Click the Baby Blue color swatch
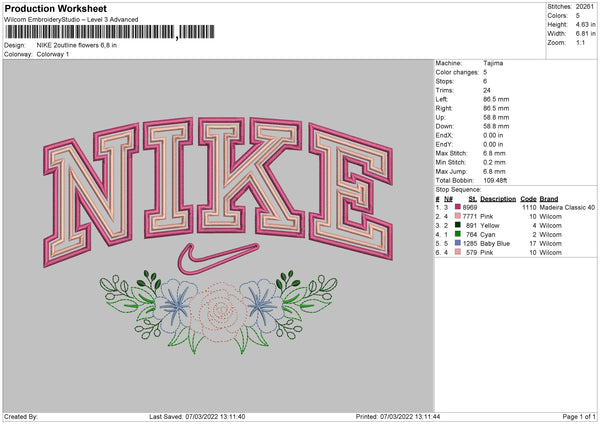Image resolution: width=600 pixels, height=424 pixels. pyautogui.click(x=458, y=243)
